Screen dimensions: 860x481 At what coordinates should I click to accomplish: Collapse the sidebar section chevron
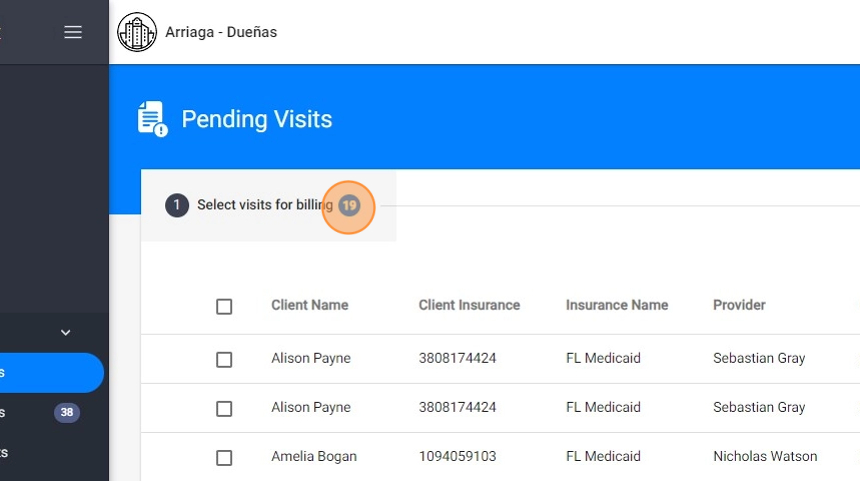[x=66, y=332]
